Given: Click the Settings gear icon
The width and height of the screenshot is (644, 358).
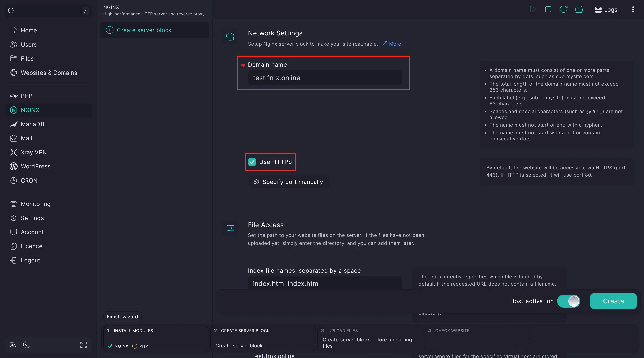Looking at the screenshot, I should [14, 218].
